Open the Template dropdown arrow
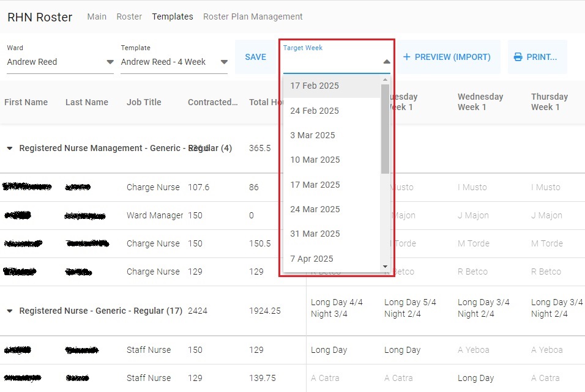 pyautogui.click(x=224, y=62)
